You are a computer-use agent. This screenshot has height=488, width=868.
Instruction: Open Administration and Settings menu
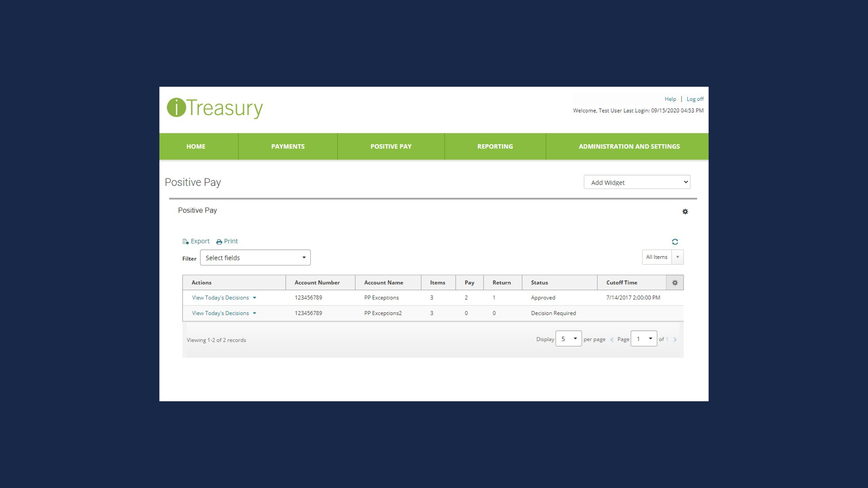[629, 146]
